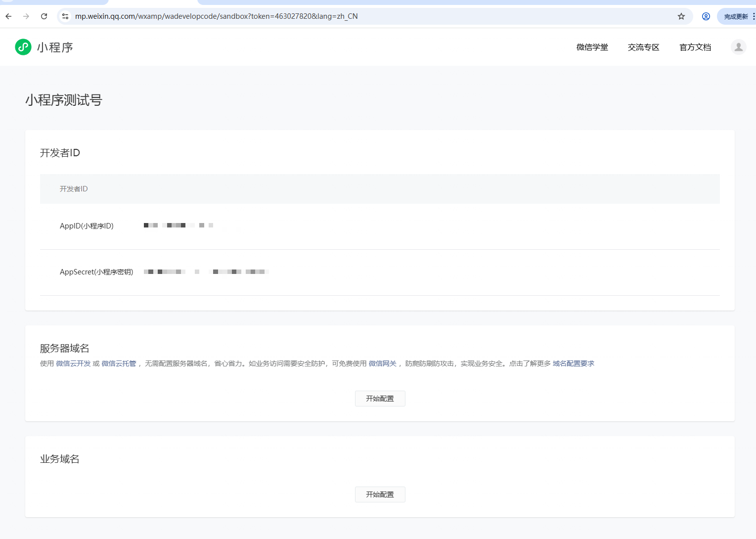Open 交流专区 in the top navigation
This screenshot has width=756, height=539.
pyautogui.click(x=644, y=47)
